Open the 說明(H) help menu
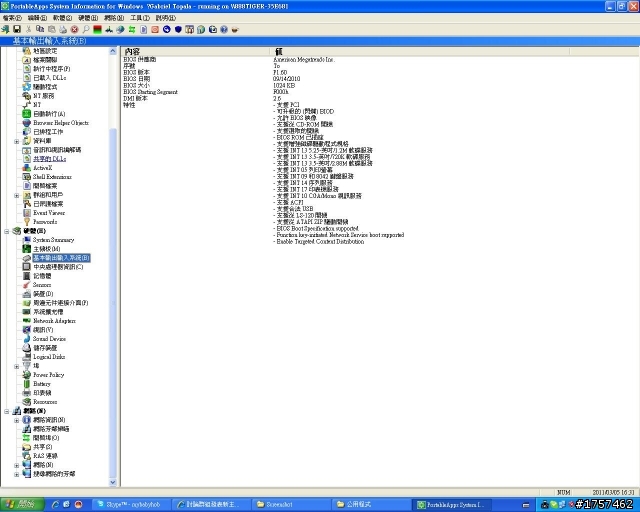The width and height of the screenshot is (640, 512). (166, 18)
